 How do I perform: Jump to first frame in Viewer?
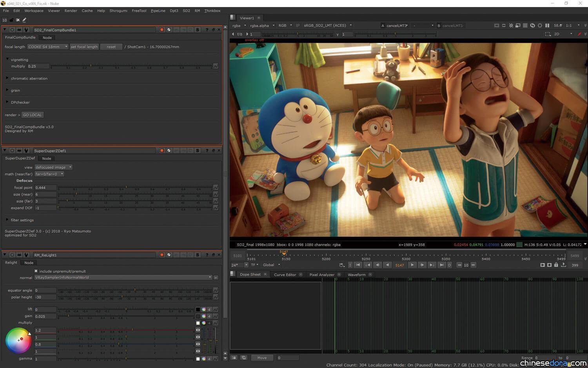pos(358,265)
